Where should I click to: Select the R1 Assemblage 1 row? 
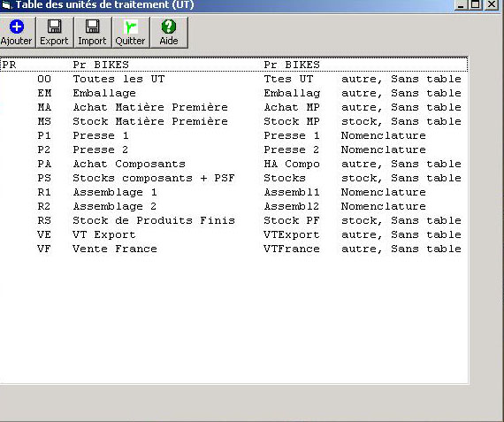coord(233,192)
